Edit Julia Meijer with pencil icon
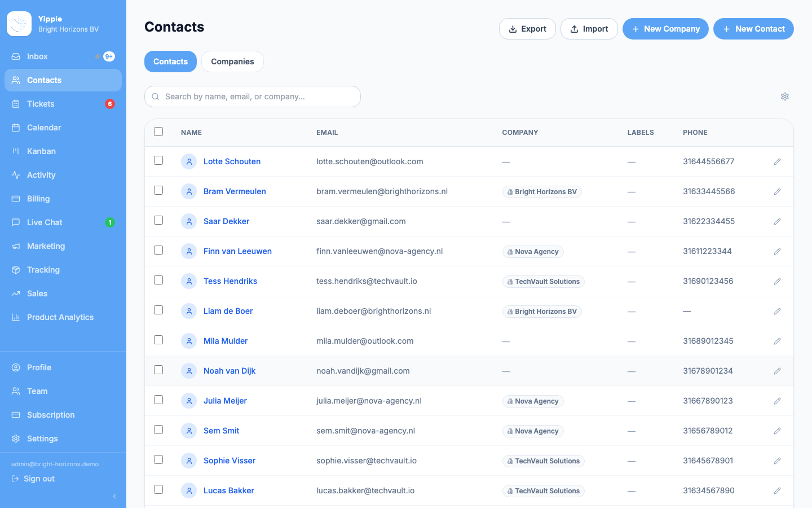This screenshot has height=508, width=812. coord(777,401)
